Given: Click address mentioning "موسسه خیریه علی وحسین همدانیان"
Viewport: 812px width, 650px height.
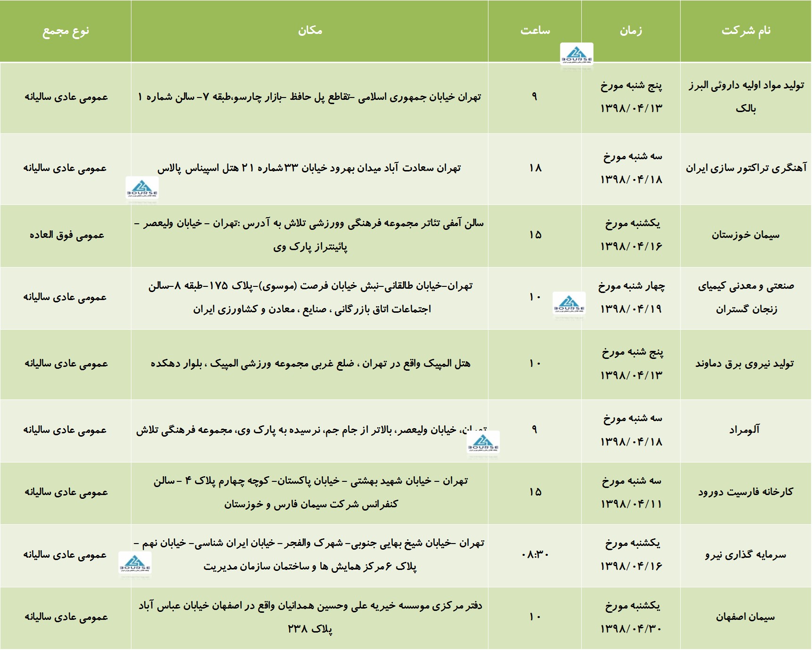Looking at the screenshot, I should [x=310, y=617].
